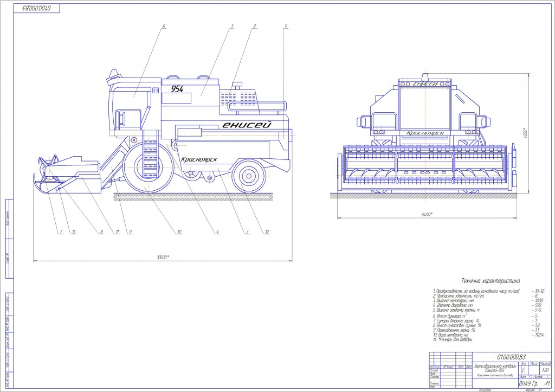Click spec line "10. Вага комбайна, кг"
This screenshot has height=392, width=555.
click(450, 335)
